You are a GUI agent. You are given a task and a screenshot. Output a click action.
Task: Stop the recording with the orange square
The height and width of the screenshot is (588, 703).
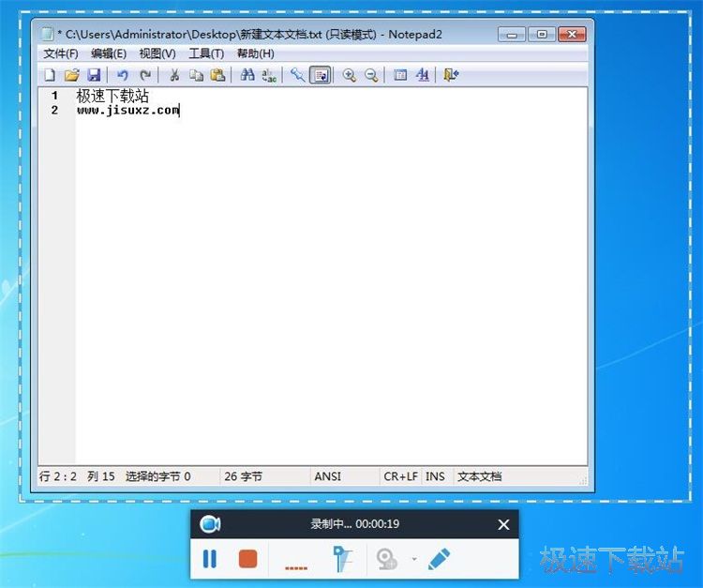(x=247, y=559)
